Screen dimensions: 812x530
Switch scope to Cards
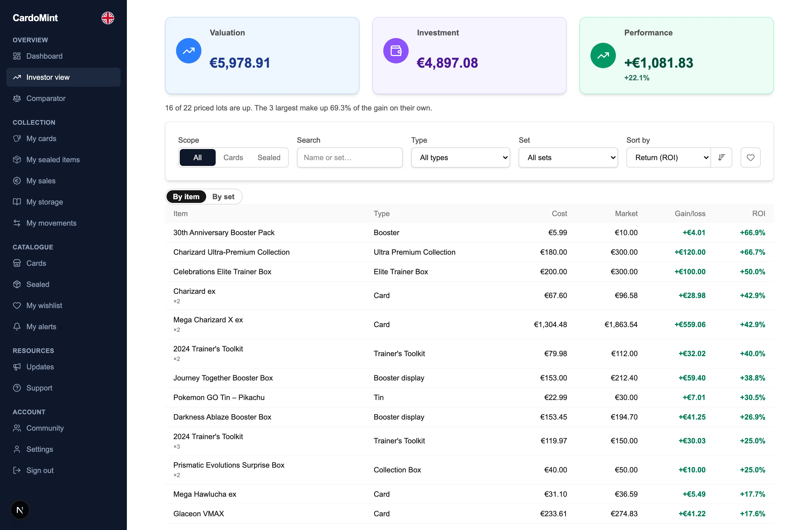233,157
